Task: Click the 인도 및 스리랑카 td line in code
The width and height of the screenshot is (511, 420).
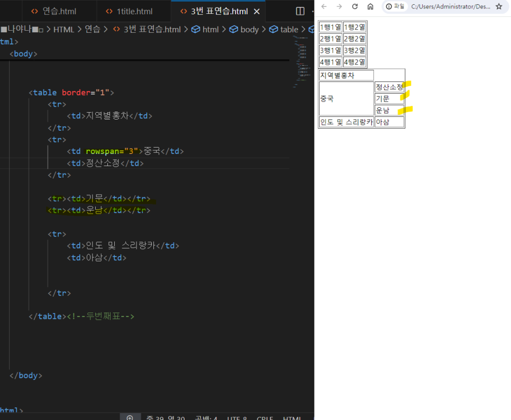Action: 123,245
